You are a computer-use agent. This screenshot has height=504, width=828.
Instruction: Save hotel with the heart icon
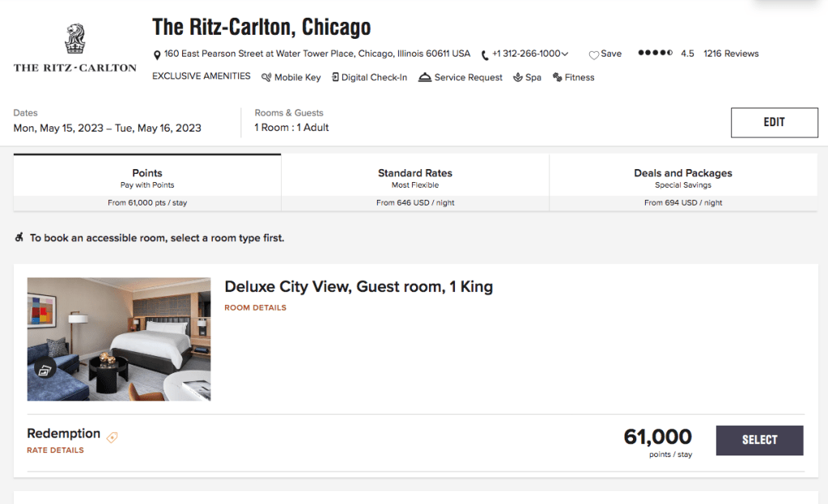593,54
